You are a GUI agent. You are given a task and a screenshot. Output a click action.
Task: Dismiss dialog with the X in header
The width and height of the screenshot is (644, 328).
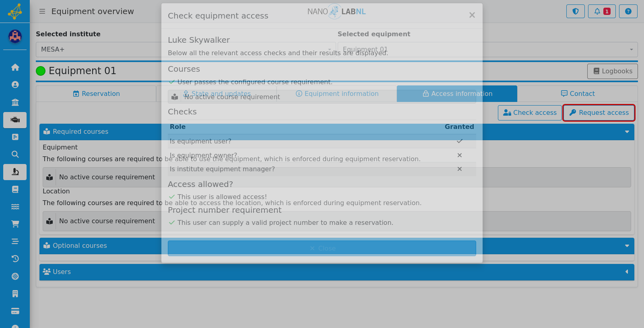pyautogui.click(x=472, y=15)
